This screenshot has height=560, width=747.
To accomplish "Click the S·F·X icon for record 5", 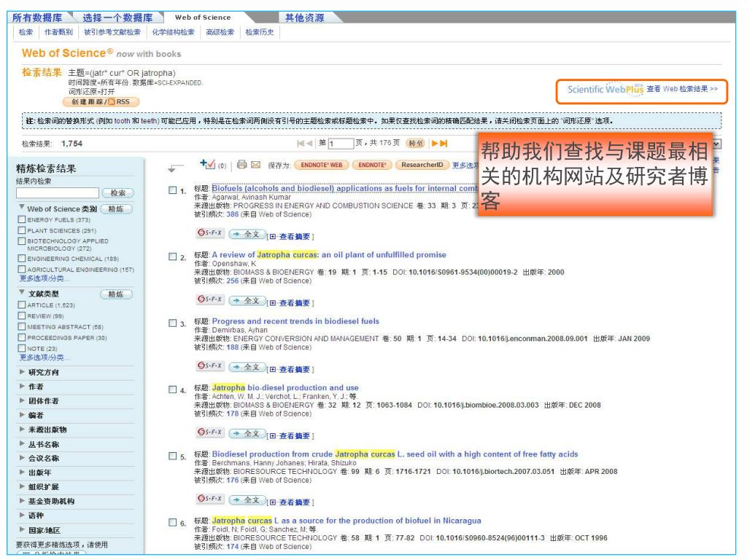I will [x=210, y=499].
